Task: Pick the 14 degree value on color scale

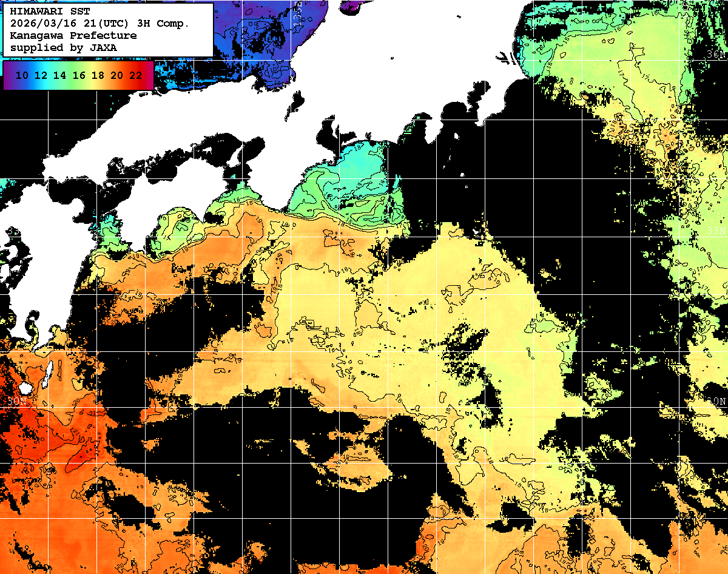Action: click(59, 76)
